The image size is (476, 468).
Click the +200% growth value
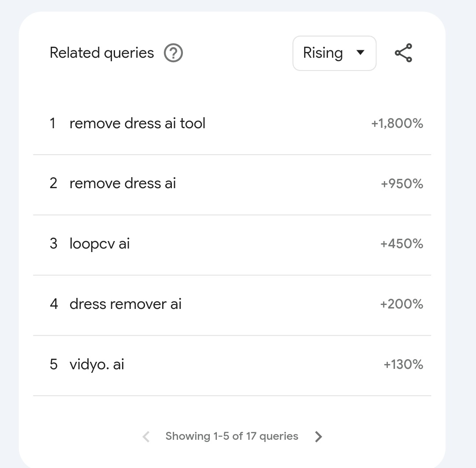[x=402, y=304]
